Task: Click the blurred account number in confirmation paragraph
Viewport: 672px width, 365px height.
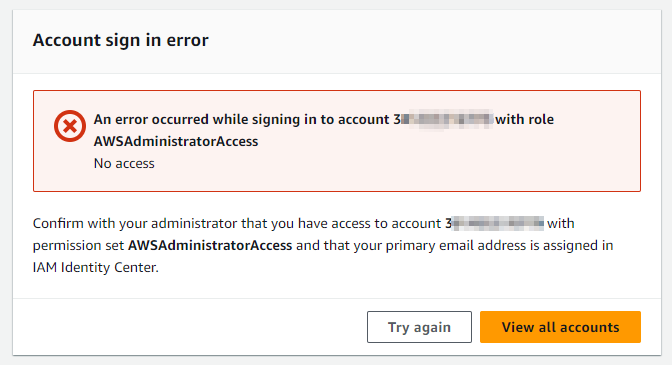Action: coord(495,223)
